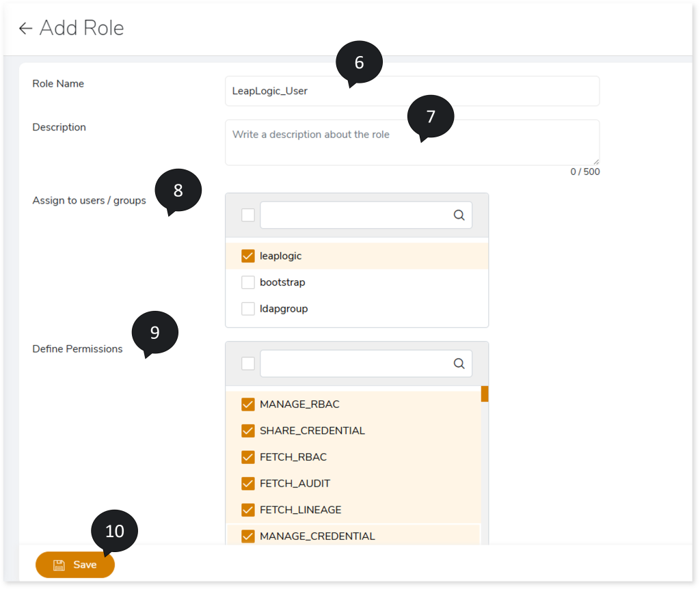The width and height of the screenshot is (700, 589).
Task: Click the Assign to users / groups label
Action: [89, 201]
